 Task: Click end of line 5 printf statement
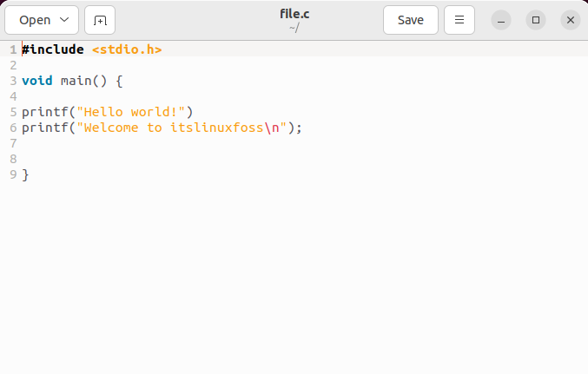pos(193,112)
